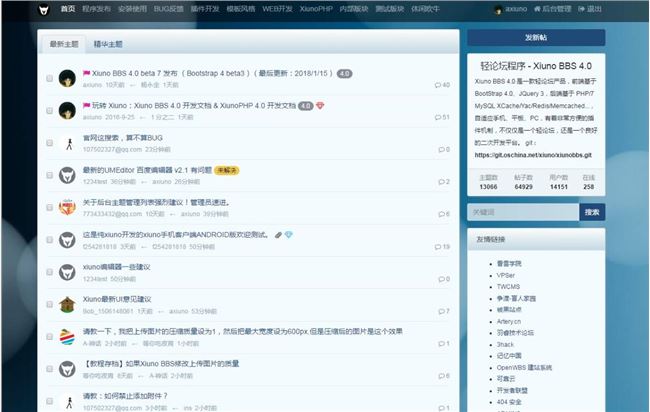Open 后台管理 admin panel link
This screenshot has height=412, width=650.
coord(552,9)
